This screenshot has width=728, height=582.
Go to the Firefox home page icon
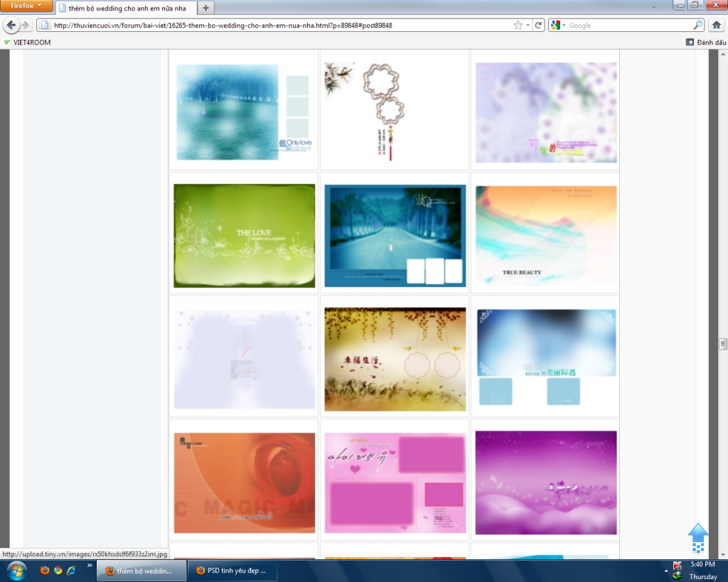(717, 25)
